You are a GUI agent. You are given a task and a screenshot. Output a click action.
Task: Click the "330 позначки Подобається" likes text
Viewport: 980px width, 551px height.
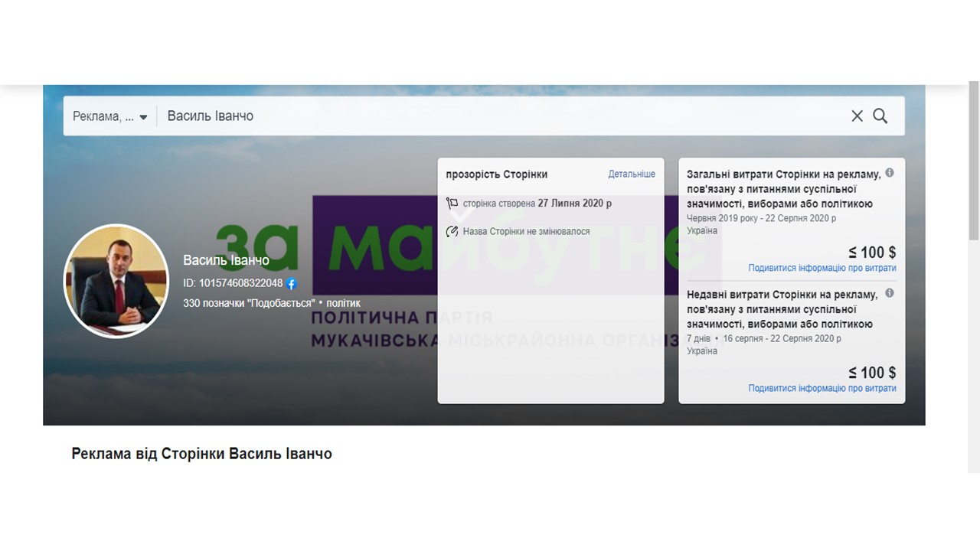tap(249, 303)
